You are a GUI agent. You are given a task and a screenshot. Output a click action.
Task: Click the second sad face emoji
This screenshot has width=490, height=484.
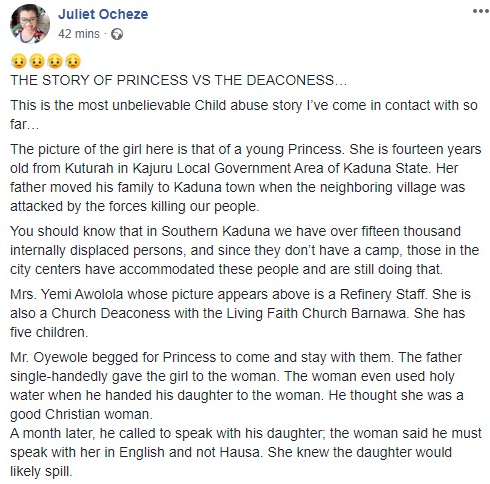[37, 62]
